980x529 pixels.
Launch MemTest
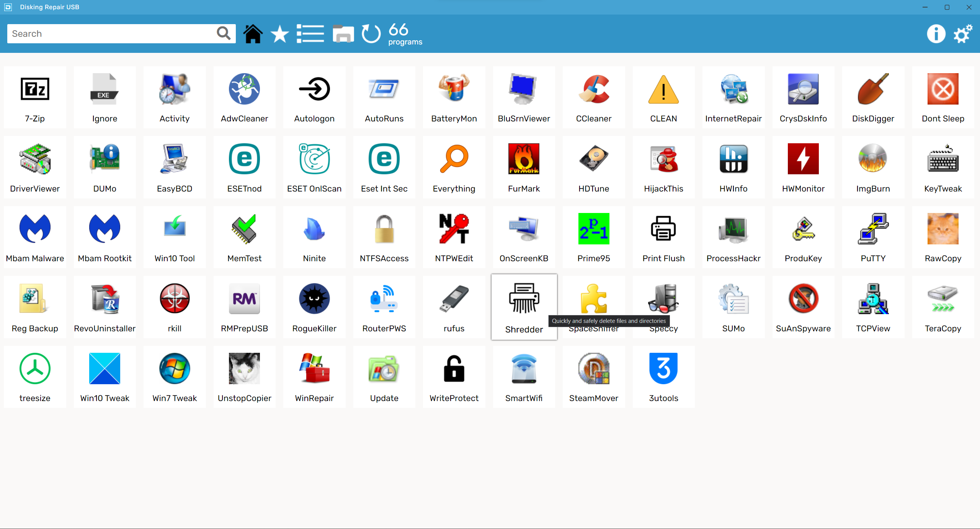[x=244, y=237]
